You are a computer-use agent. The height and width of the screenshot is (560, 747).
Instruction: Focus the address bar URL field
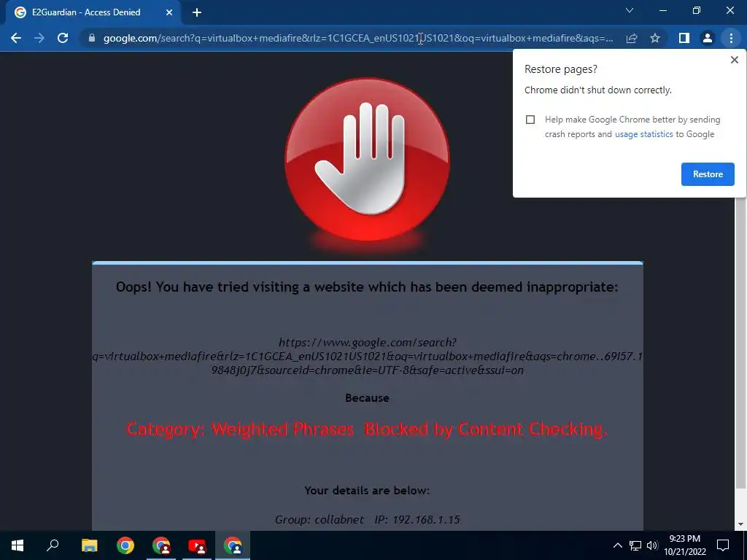click(357, 38)
